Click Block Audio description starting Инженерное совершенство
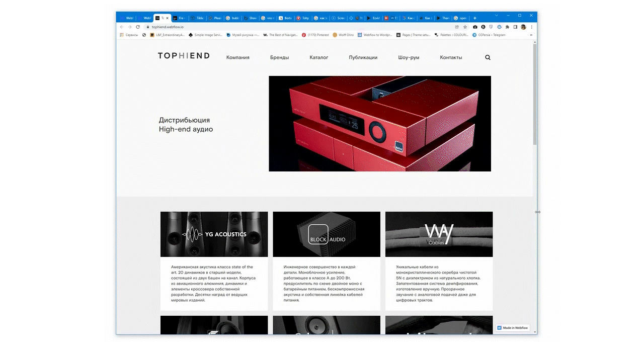 point(324,284)
